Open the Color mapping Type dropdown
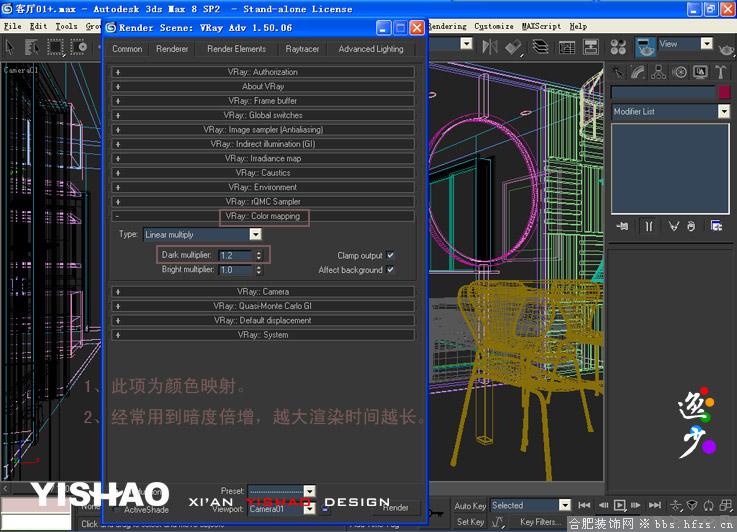This screenshot has width=737, height=532. click(x=255, y=234)
